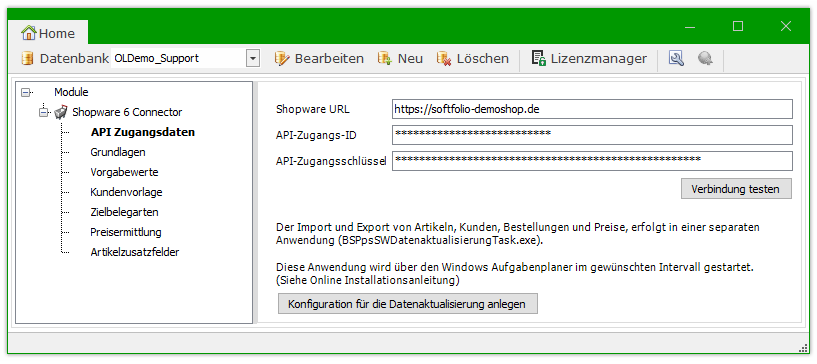Click the Shopware 6 Connector icon
Screen dimensions: 817x364
[61, 112]
